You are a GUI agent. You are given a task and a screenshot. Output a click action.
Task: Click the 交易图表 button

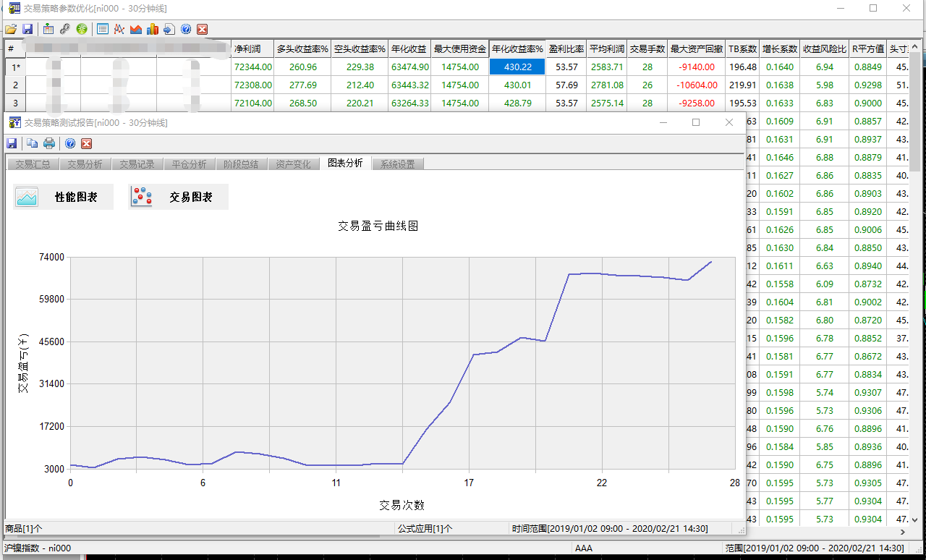pyautogui.click(x=179, y=197)
